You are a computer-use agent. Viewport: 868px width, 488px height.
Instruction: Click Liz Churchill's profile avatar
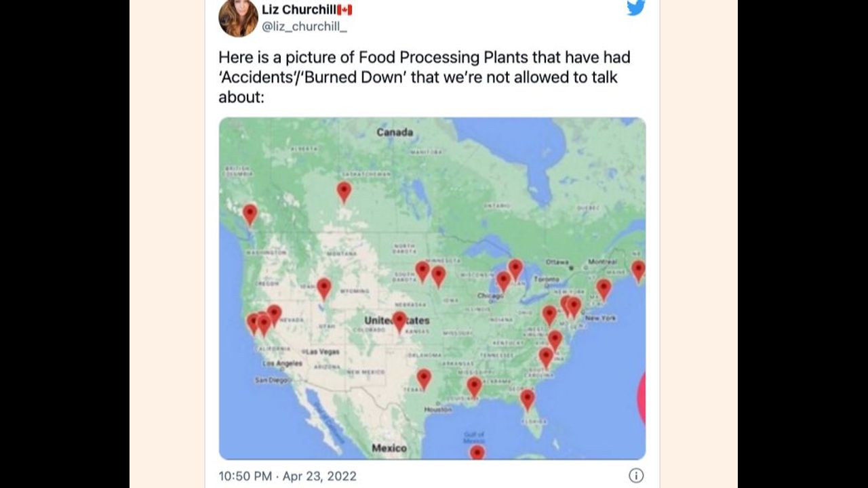[x=238, y=18]
